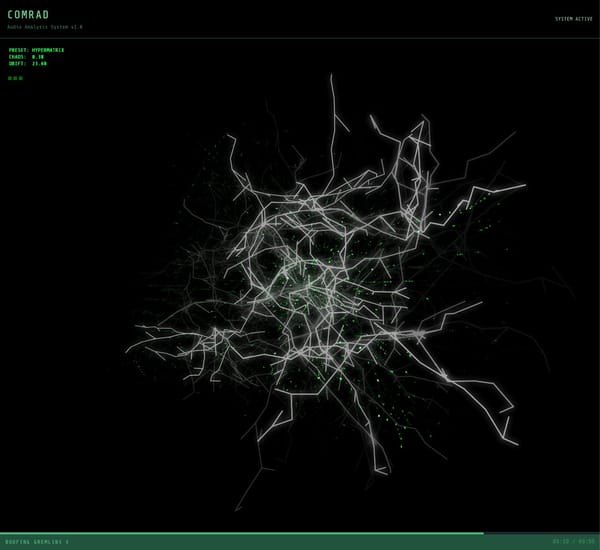Click the track title in the bottom bar
The width and height of the screenshot is (600, 550).
(37, 542)
